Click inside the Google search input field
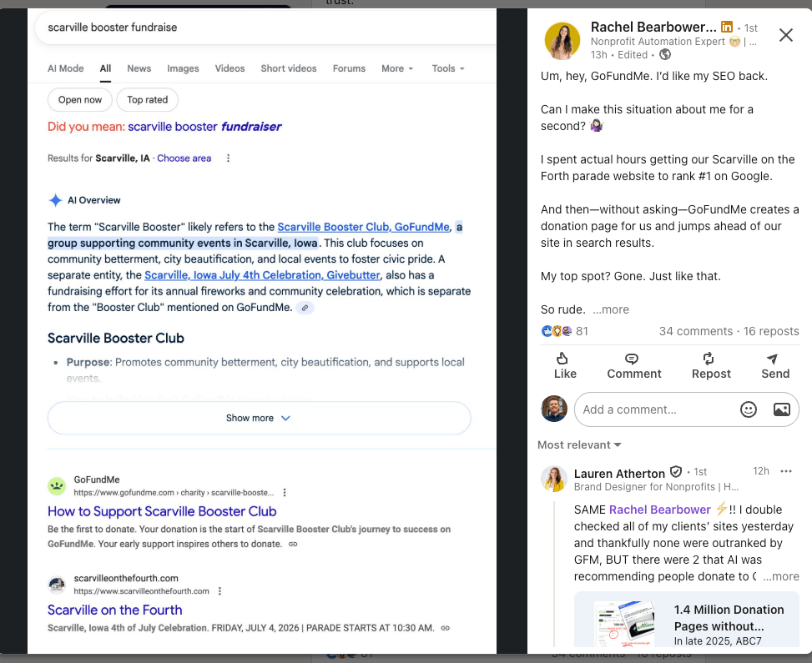The image size is (812, 663). coord(250,27)
